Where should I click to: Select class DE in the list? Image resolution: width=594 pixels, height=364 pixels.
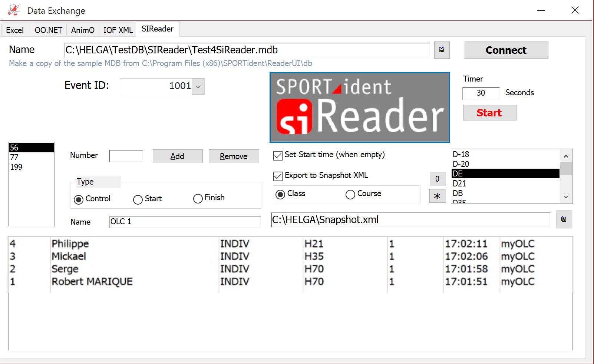(x=505, y=173)
